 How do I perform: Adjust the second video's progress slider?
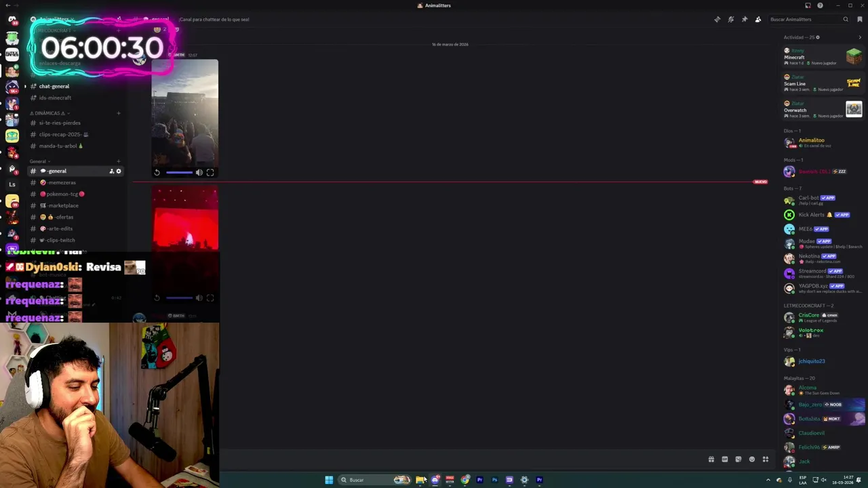(x=179, y=298)
